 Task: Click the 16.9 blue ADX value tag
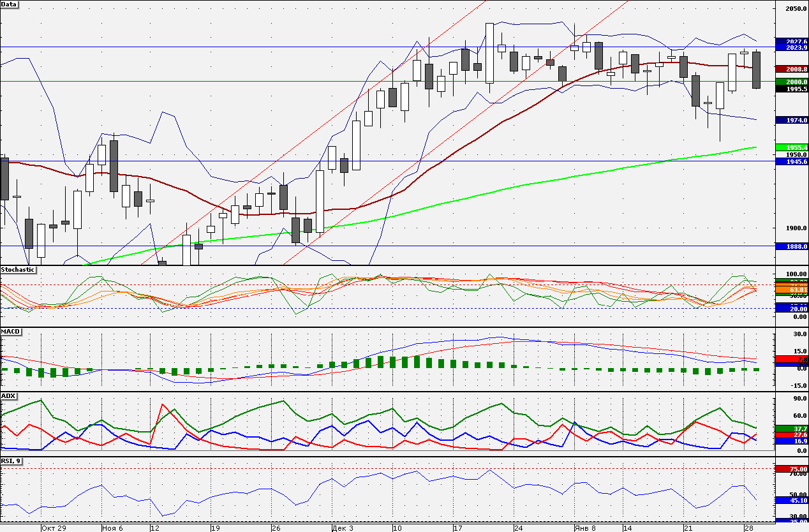pos(792,441)
